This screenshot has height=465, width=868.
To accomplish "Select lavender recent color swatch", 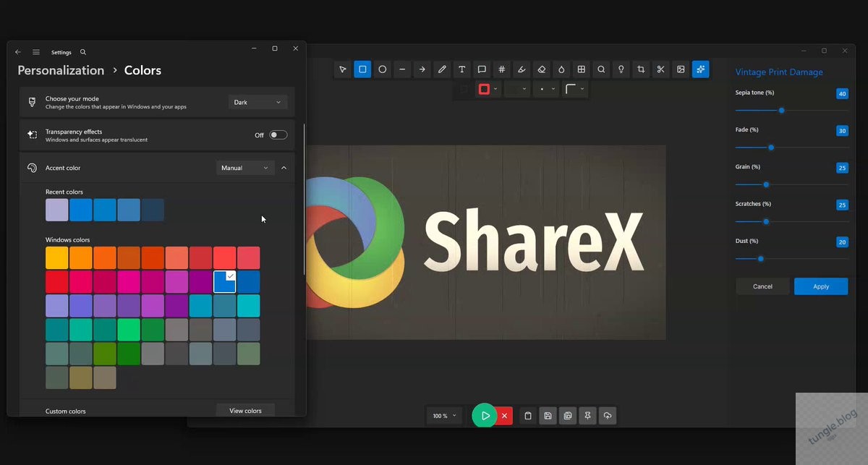I will [x=57, y=210].
